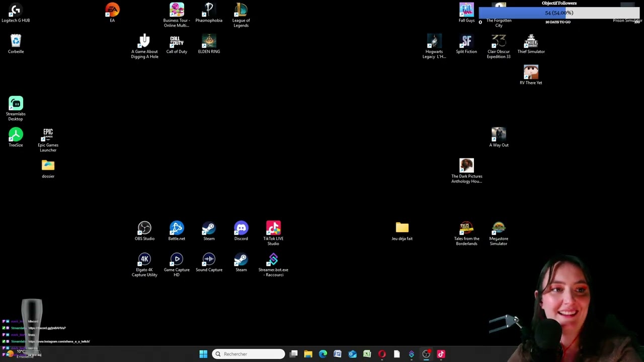Screen dimensions: 644x362
Task: Launch Microsoft Edge from the taskbar
Action: click(x=323, y=354)
